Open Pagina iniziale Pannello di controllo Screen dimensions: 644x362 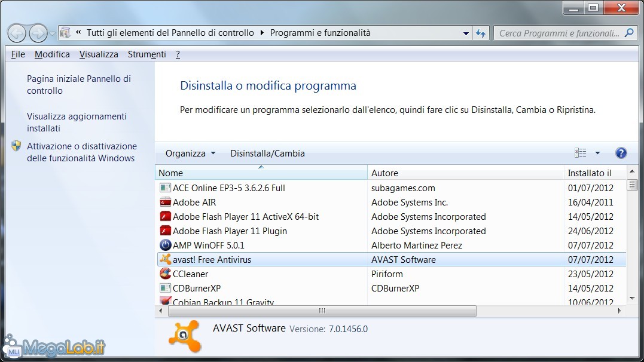coord(79,85)
